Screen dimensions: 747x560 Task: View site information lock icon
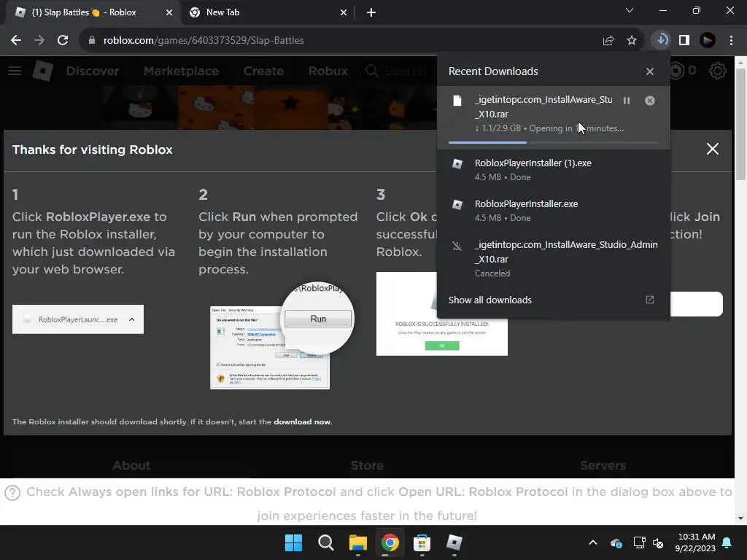coord(92,41)
